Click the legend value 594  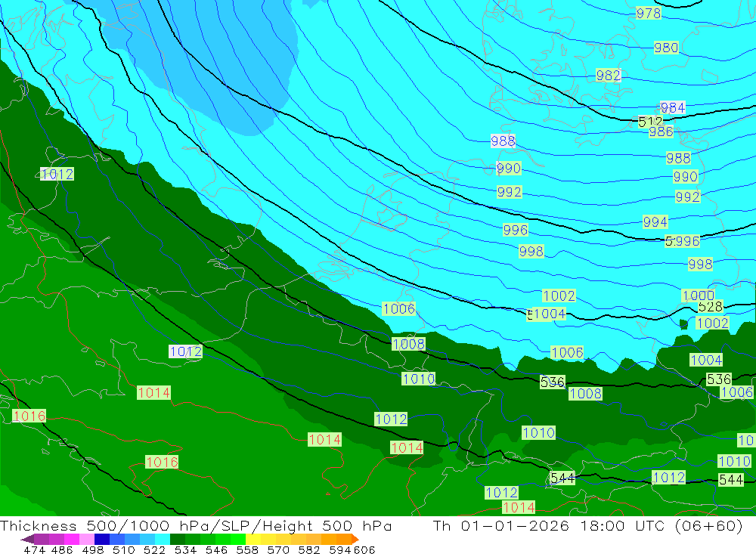click(x=340, y=549)
